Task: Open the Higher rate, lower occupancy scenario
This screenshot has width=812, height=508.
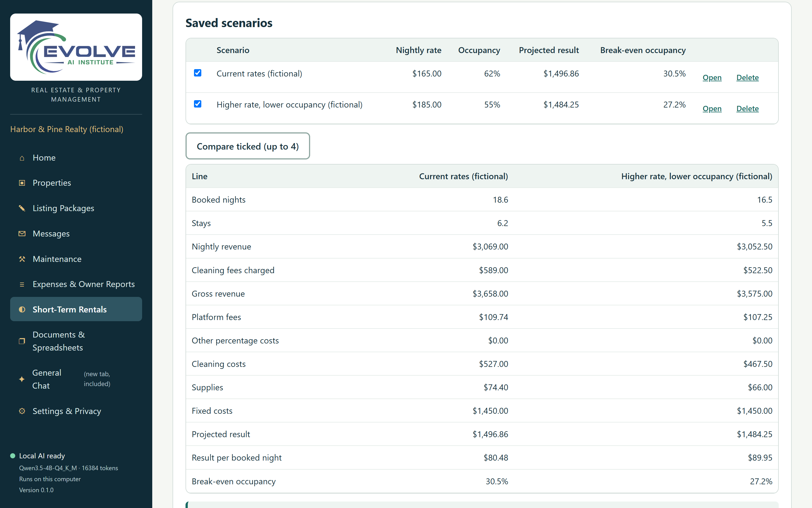Action: 712,109
